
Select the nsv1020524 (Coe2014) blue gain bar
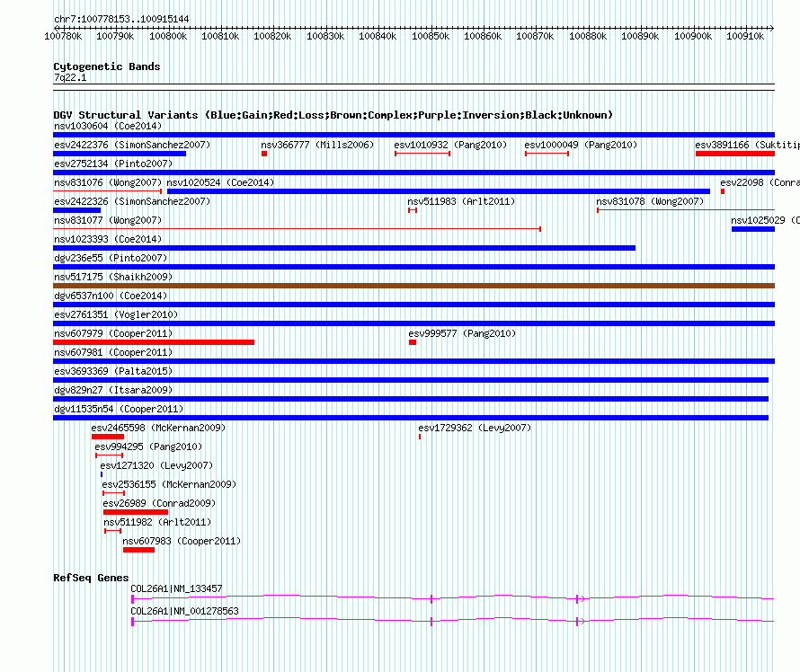pyautogui.click(x=438, y=191)
